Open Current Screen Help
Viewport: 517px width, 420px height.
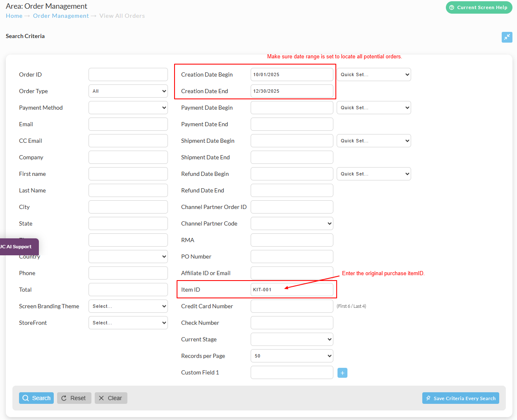[x=479, y=7]
